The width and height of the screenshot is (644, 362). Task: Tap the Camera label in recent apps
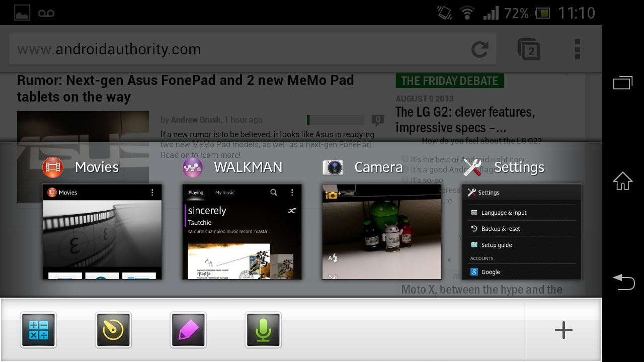378,167
